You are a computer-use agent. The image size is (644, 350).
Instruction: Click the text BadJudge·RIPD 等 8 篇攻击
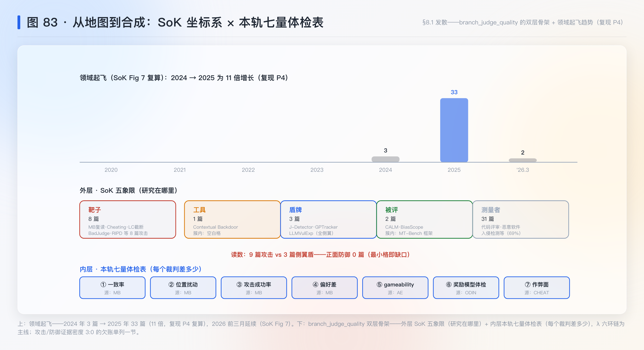(118, 233)
